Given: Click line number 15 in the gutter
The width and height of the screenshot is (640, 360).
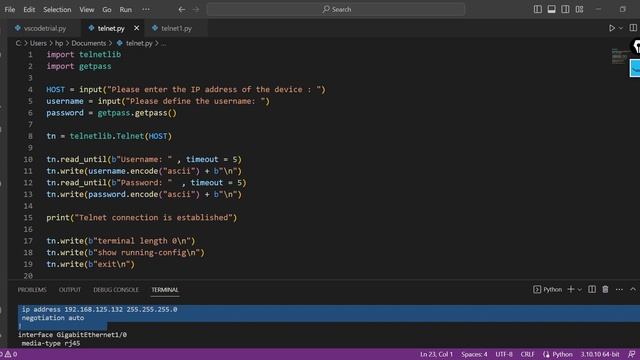Looking at the screenshot, I should (x=28, y=218).
